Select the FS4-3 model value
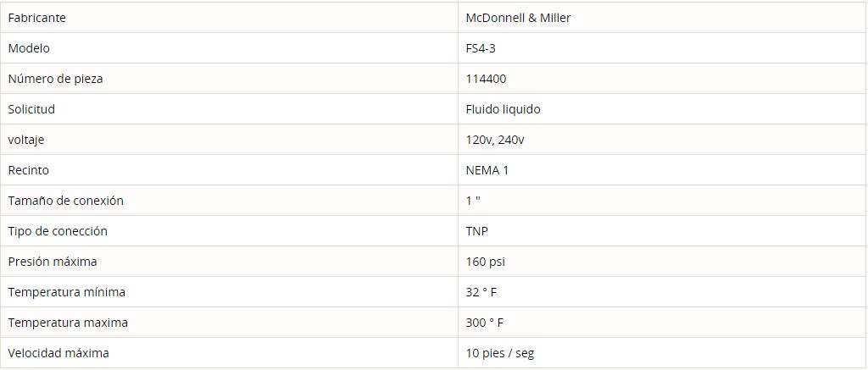 pyautogui.click(x=481, y=48)
